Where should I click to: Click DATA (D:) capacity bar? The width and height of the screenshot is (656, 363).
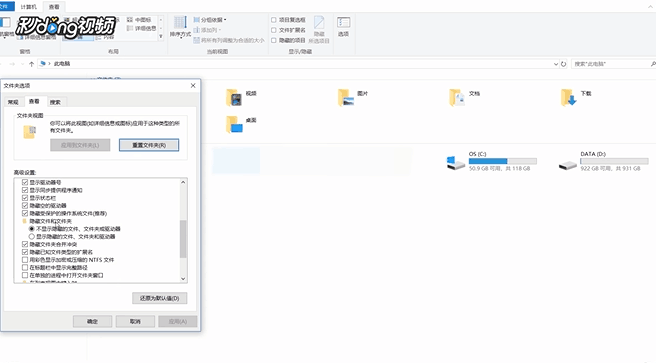coord(614,161)
